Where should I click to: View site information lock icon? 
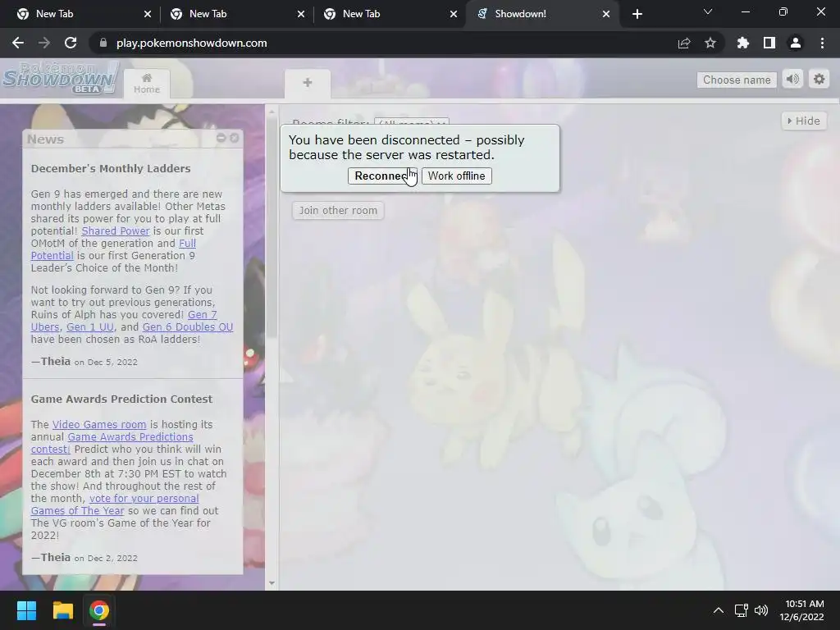pyautogui.click(x=103, y=43)
